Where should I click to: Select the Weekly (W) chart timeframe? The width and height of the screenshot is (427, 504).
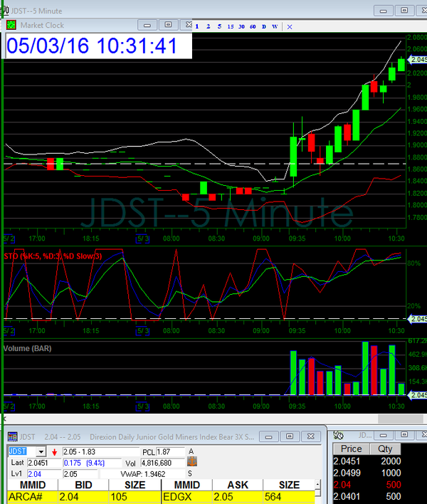pos(275,26)
